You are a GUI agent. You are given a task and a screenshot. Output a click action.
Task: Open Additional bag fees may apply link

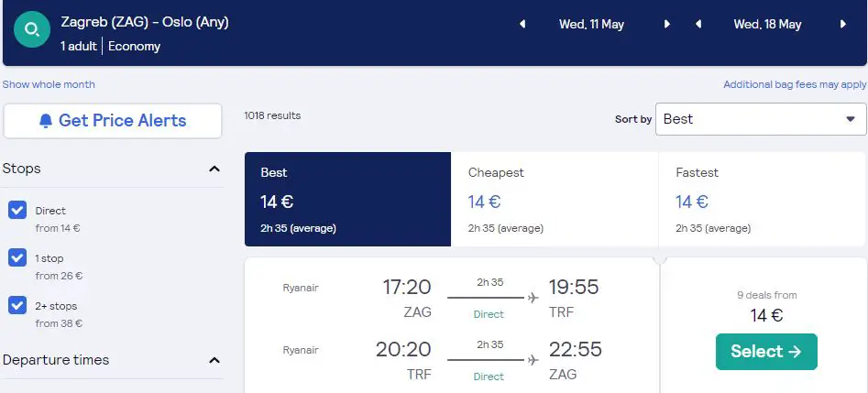pos(795,84)
